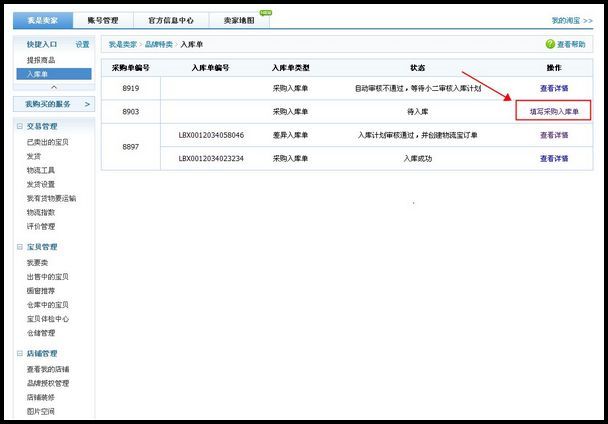This screenshot has width=608, height=424.
Task: Open 我有货物要运输 in sidebar
Action: point(51,198)
